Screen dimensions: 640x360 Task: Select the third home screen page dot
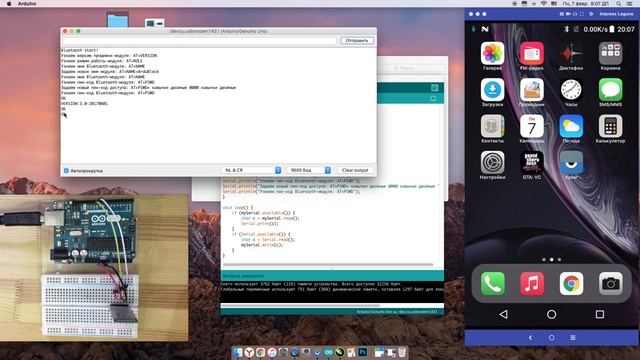(x=559, y=260)
